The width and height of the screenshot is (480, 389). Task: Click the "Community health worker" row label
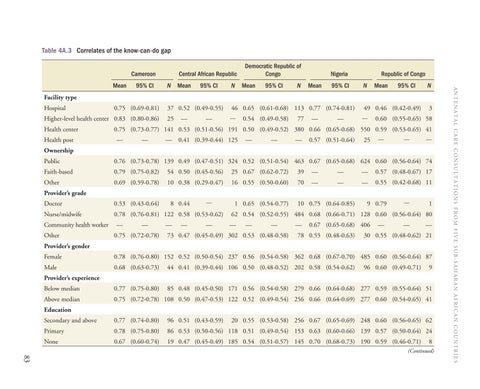(76, 225)
